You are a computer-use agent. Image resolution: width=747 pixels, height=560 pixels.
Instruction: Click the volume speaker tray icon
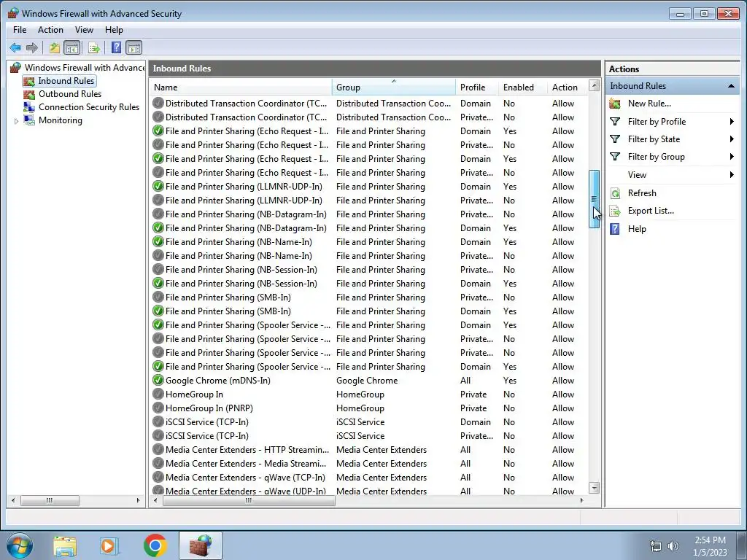(673, 546)
